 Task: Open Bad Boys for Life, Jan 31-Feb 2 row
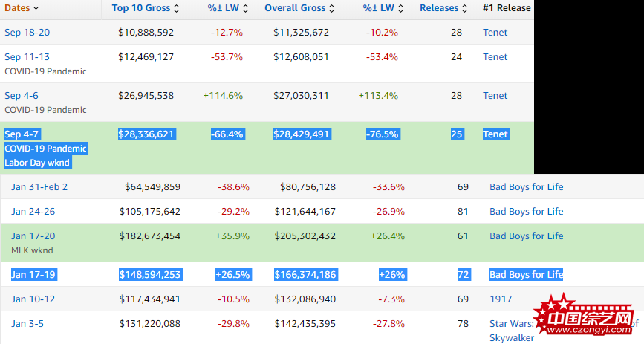pos(526,187)
